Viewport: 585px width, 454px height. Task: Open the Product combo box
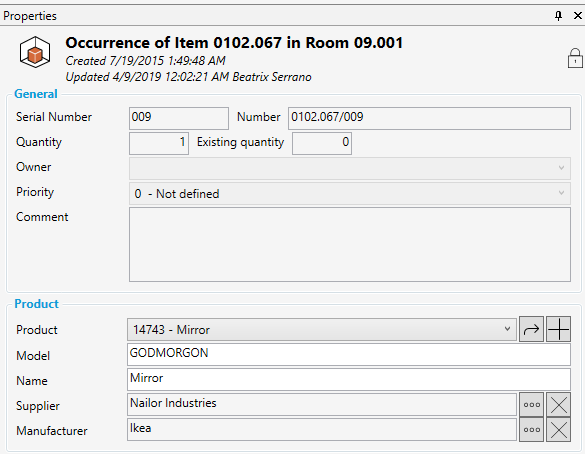tap(322, 329)
